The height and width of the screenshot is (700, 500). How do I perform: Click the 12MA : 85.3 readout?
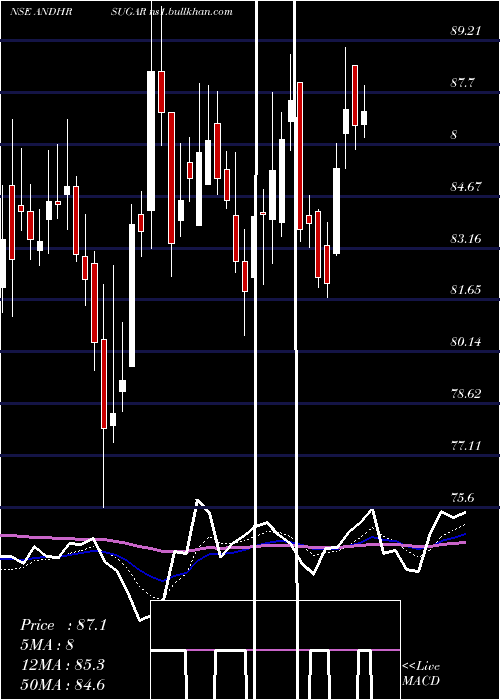click(62, 665)
